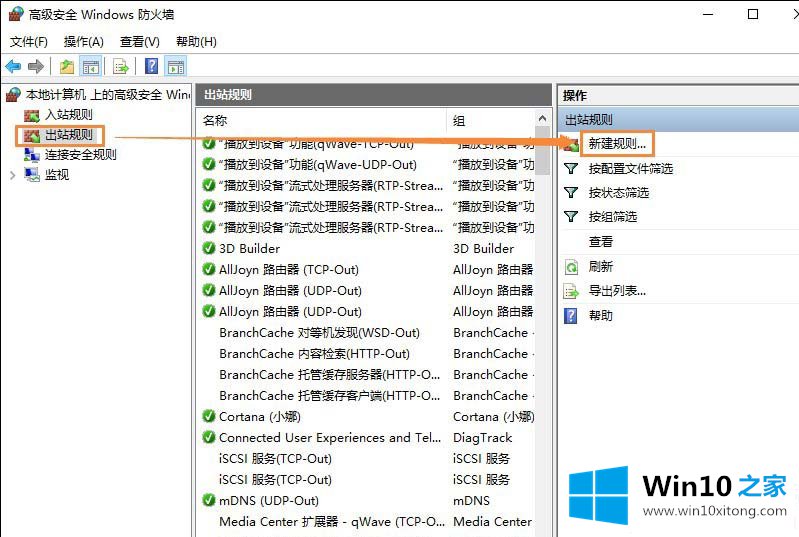Viewport: 799px width, 537px height.
Task: Click 导出列表... action
Action: coord(617,291)
